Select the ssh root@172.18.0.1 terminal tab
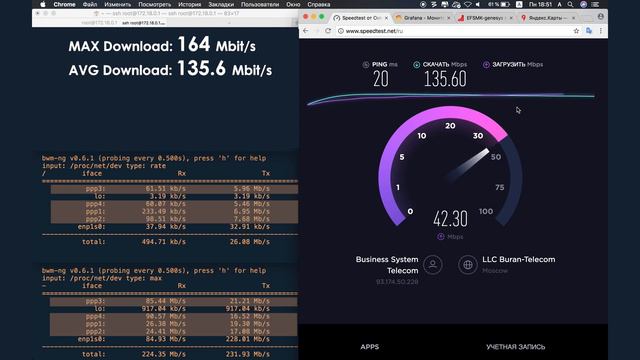 pyautogui.click(x=144, y=23)
